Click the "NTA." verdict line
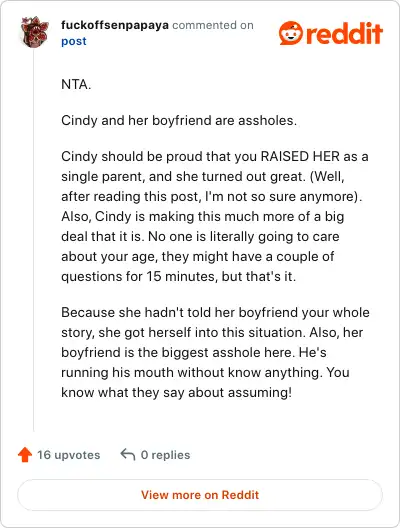400x528 pixels. pyautogui.click(x=76, y=84)
